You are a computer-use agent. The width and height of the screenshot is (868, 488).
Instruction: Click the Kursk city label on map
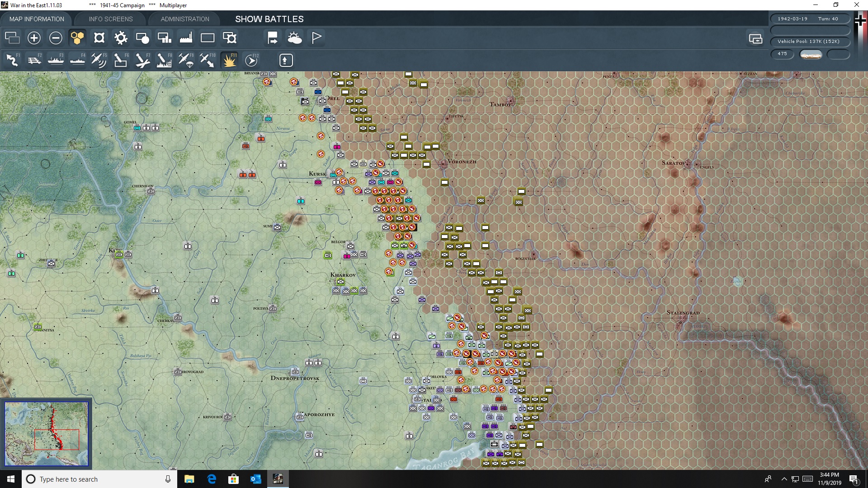pos(317,174)
